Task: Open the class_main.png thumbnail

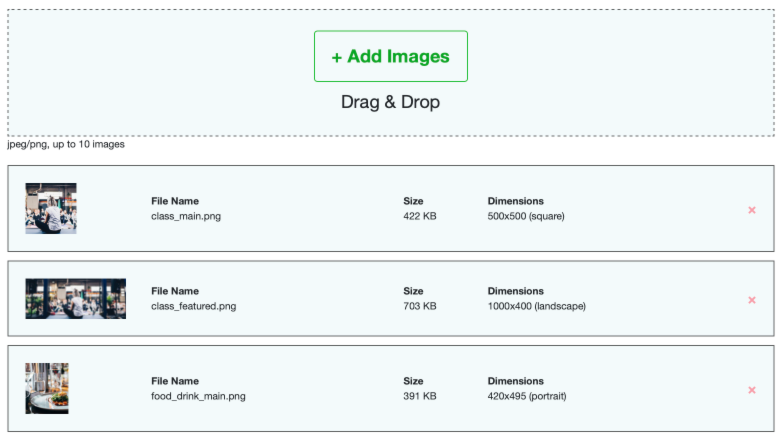Action: point(51,209)
